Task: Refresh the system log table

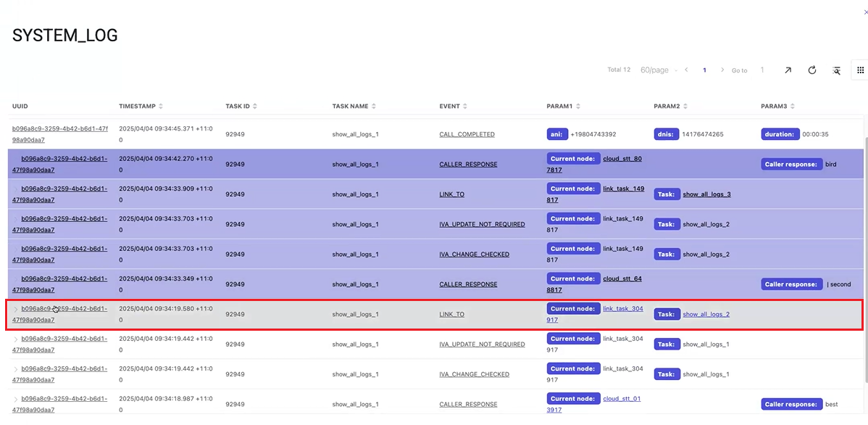Action: pyautogui.click(x=812, y=70)
